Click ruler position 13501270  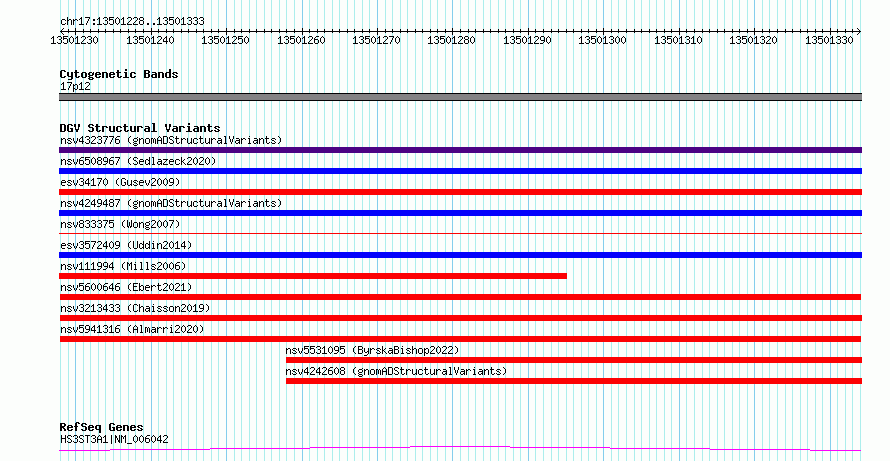(376, 40)
